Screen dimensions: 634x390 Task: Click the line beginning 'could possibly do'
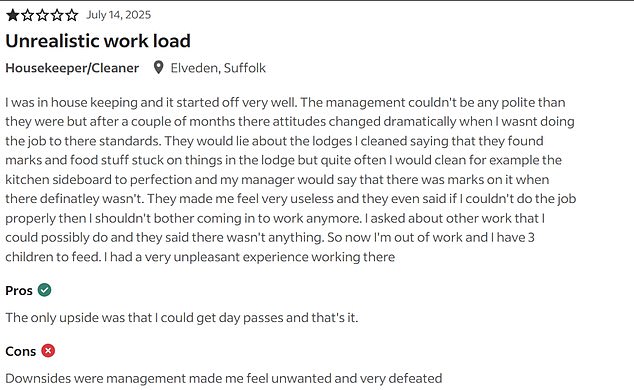(x=270, y=238)
